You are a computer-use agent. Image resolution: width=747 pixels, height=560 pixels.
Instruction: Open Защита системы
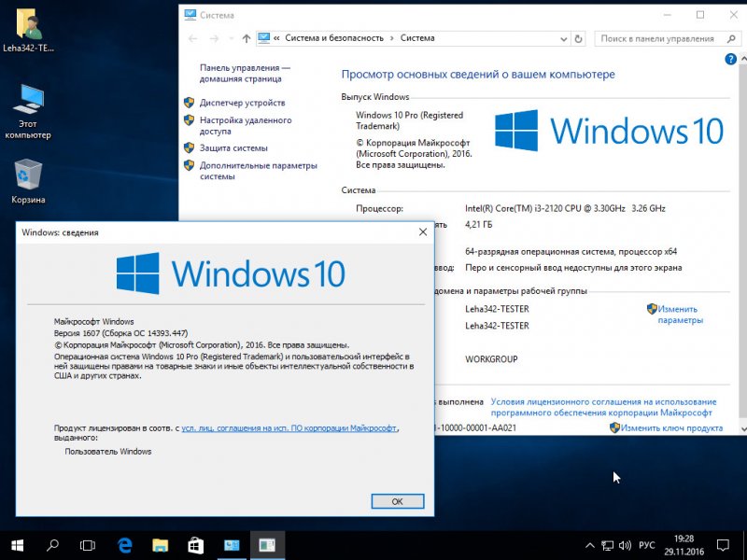233,148
